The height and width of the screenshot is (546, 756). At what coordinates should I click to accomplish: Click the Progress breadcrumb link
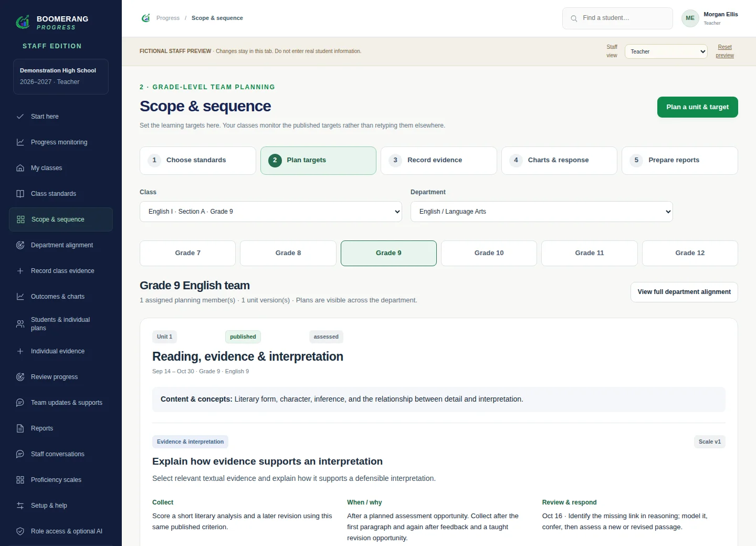pyautogui.click(x=168, y=18)
